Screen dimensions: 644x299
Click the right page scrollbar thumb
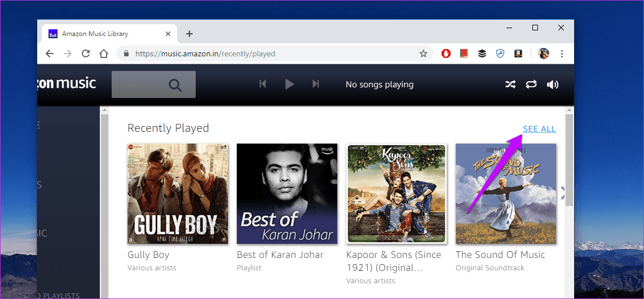click(x=569, y=160)
